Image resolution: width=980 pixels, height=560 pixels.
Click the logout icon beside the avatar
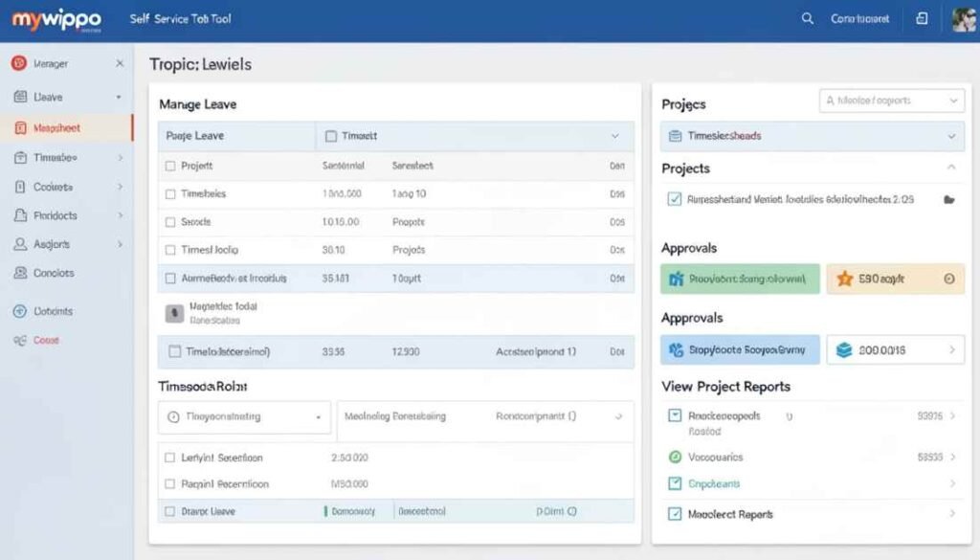[x=922, y=19]
